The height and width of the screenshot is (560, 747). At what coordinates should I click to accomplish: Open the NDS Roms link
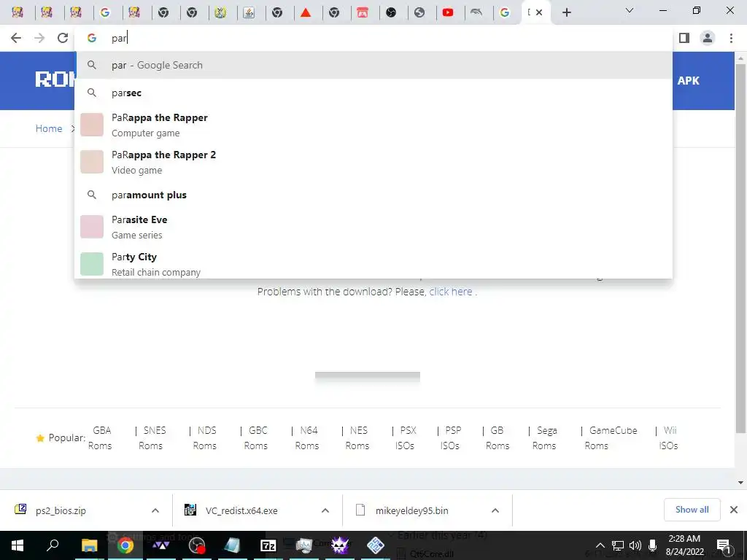pyautogui.click(x=205, y=438)
